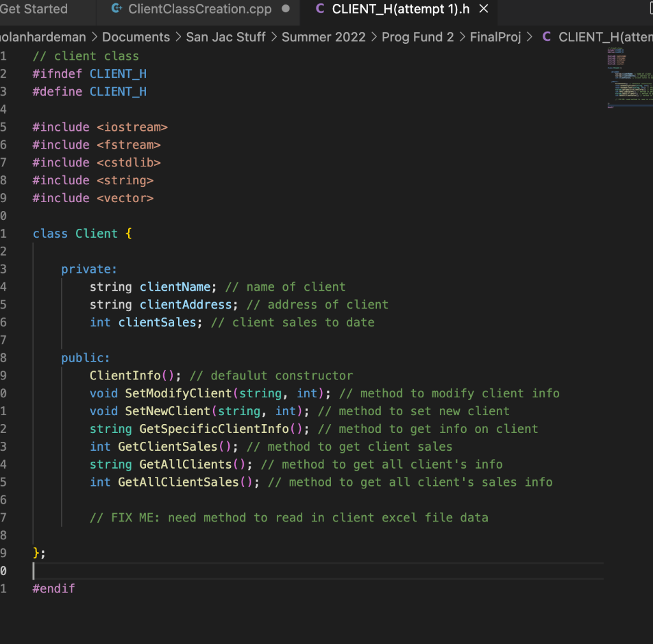Expand the Prog Fund 2 breadcrumb chevron
Image resolution: width=653 pixels, height=644 pixels.
click(x=462, y=37)
